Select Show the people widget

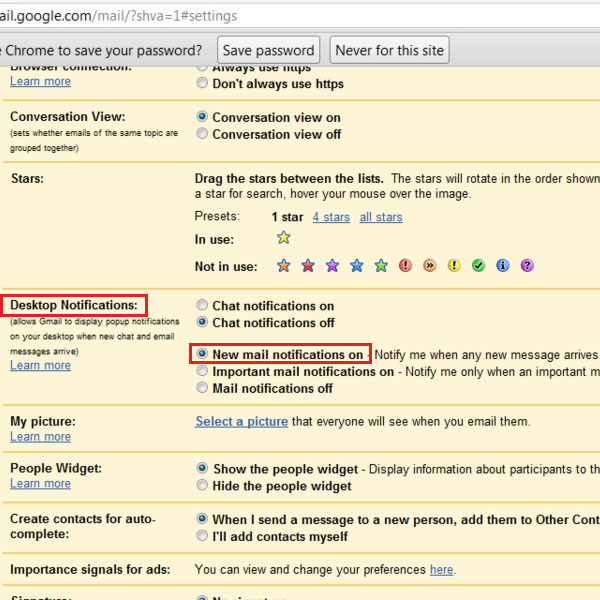click(202, 468)
